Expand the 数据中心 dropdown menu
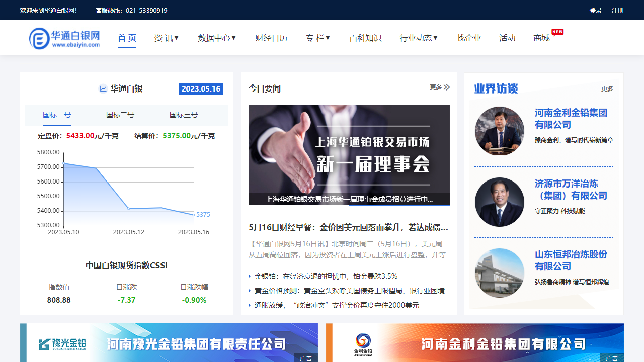 217,38
